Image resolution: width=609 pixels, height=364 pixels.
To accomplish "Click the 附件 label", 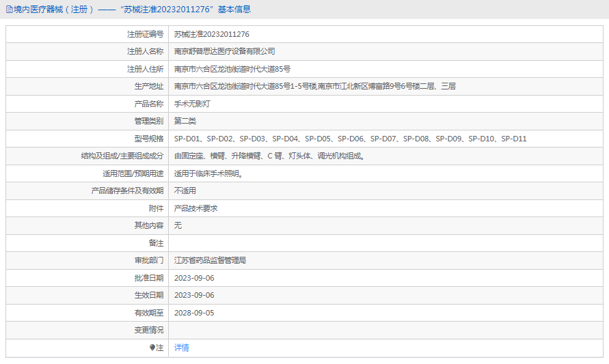I will 156,208.
